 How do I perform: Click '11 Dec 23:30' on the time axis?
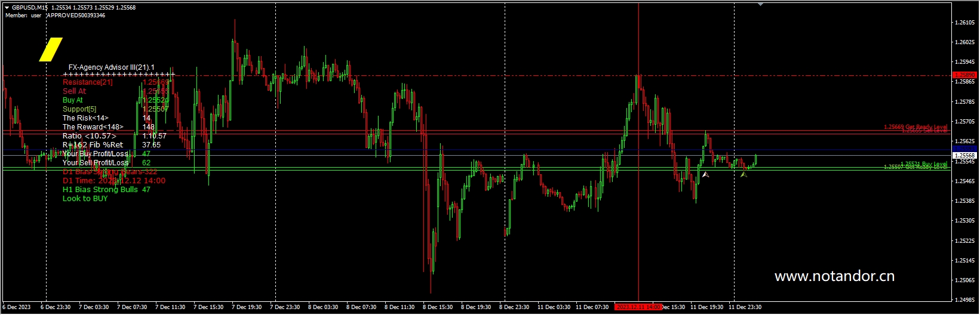(x=745, y=307)
